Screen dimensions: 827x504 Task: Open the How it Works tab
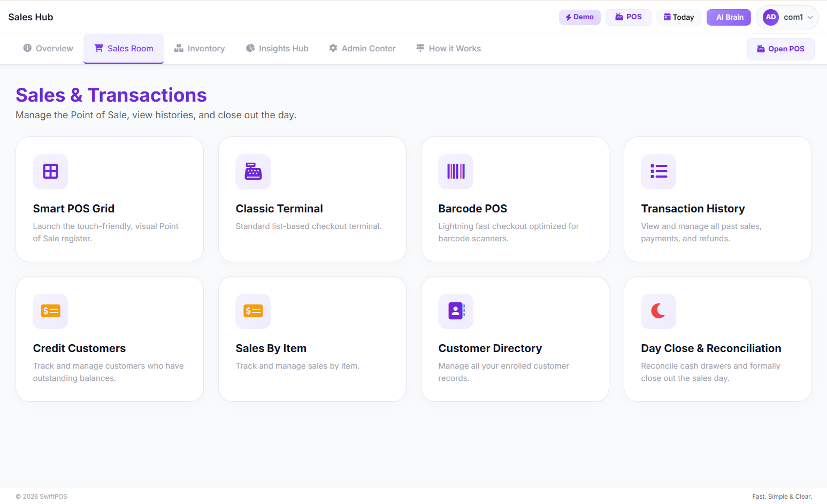pyautogui.click(x=448, y=49)
